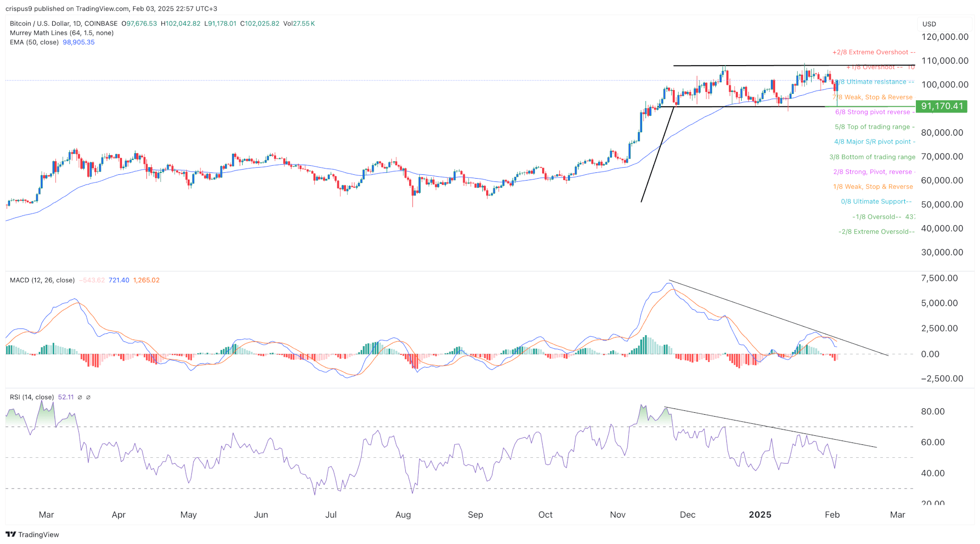Click the EMA value 98,905.35
The image size is (980, 544).
(78, 42)
